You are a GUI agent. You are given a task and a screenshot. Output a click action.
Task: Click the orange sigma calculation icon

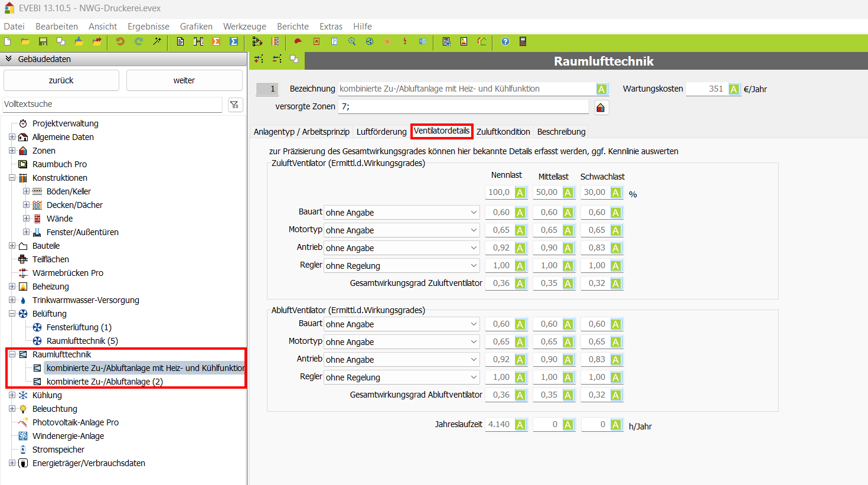pos(216,41)
